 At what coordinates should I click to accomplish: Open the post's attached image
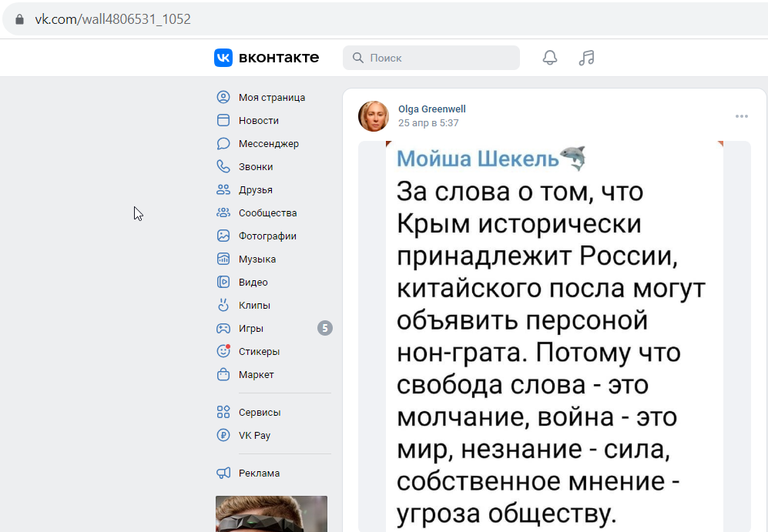tap(555, 336)
